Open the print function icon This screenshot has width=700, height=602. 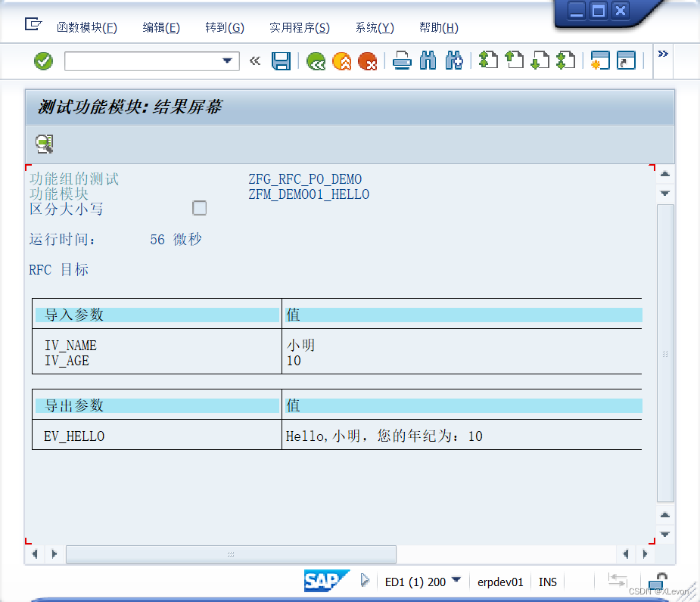401,61
